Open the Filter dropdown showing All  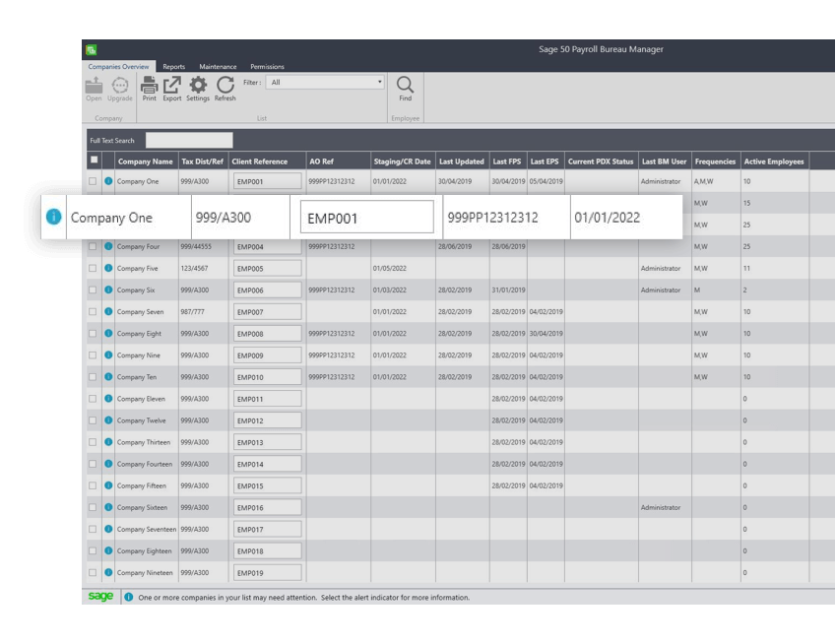(x=325, y=83)
